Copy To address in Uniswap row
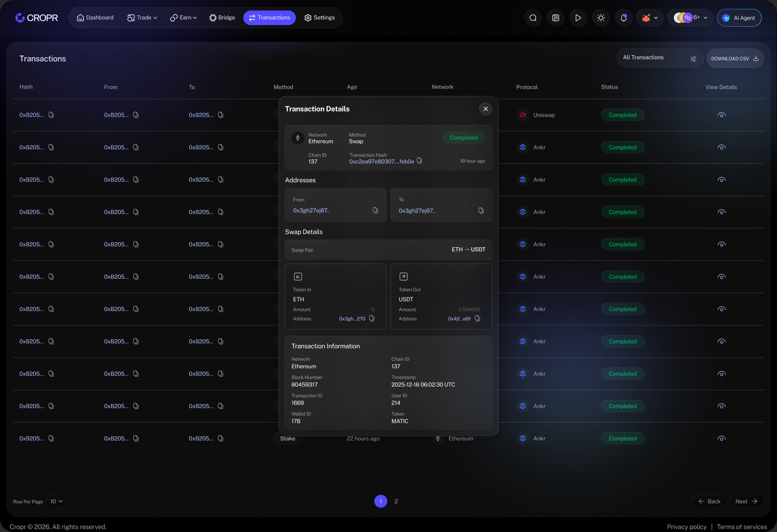 pyautogui.click(x=220, y=115)
